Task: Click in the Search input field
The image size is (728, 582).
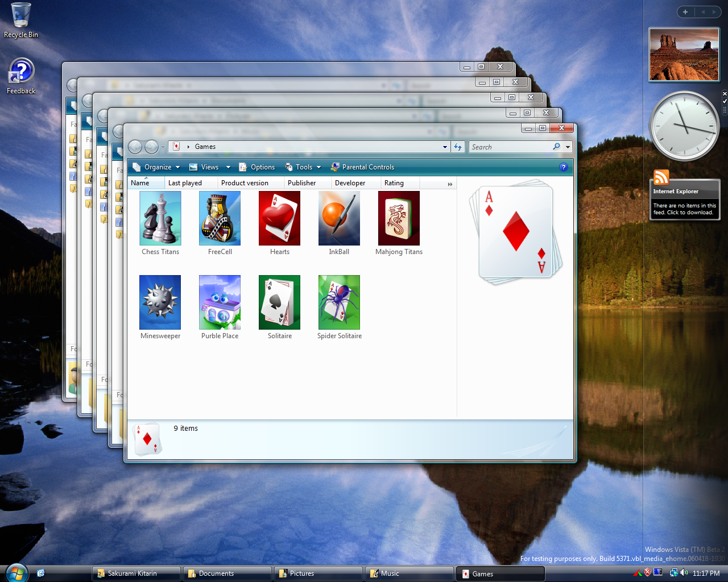Action: click(511, 147)
